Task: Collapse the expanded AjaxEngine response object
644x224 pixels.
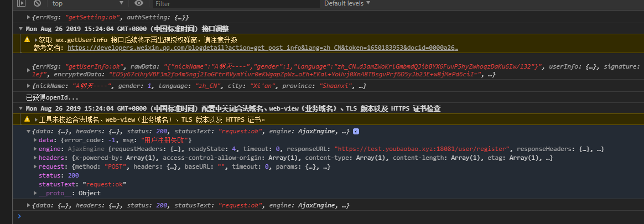Action: [x=28, y=132]
